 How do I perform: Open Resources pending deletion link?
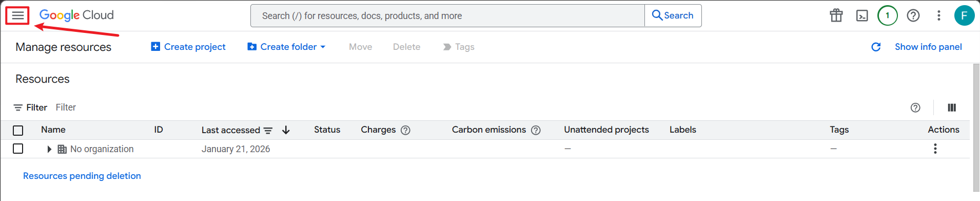82,176
